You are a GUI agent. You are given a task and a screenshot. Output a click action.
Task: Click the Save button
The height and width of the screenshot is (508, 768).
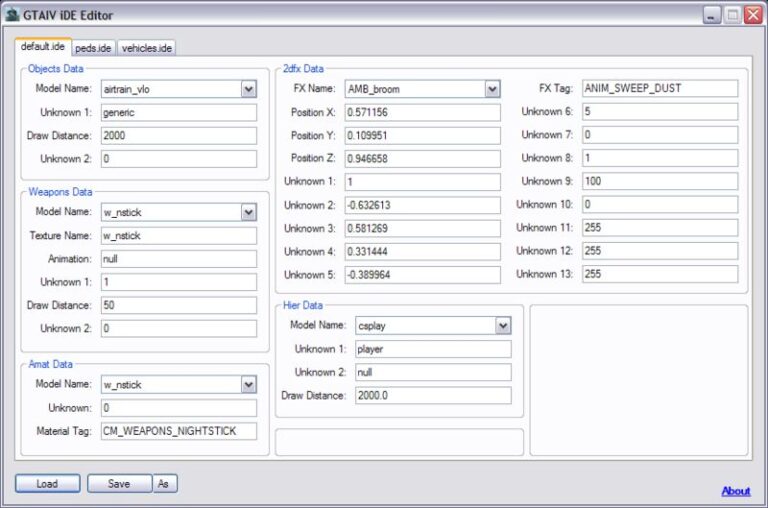(119, 484)
